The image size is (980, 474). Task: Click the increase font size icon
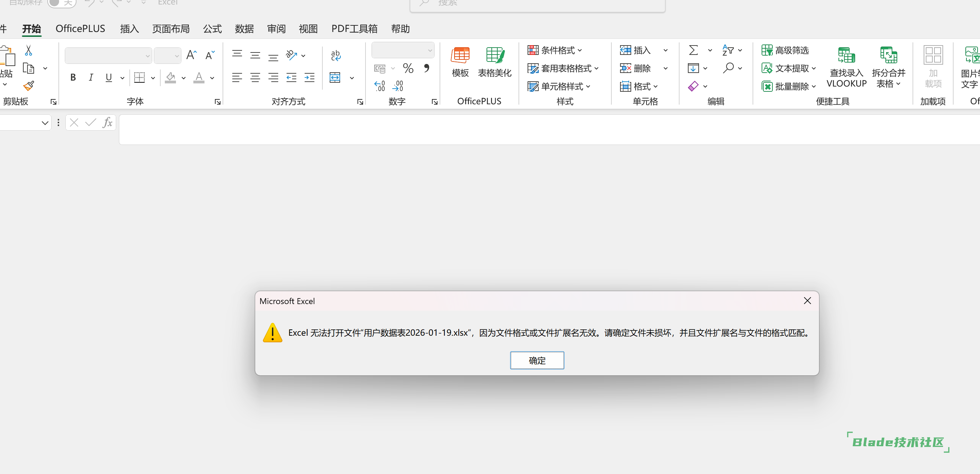click(191, 56)
